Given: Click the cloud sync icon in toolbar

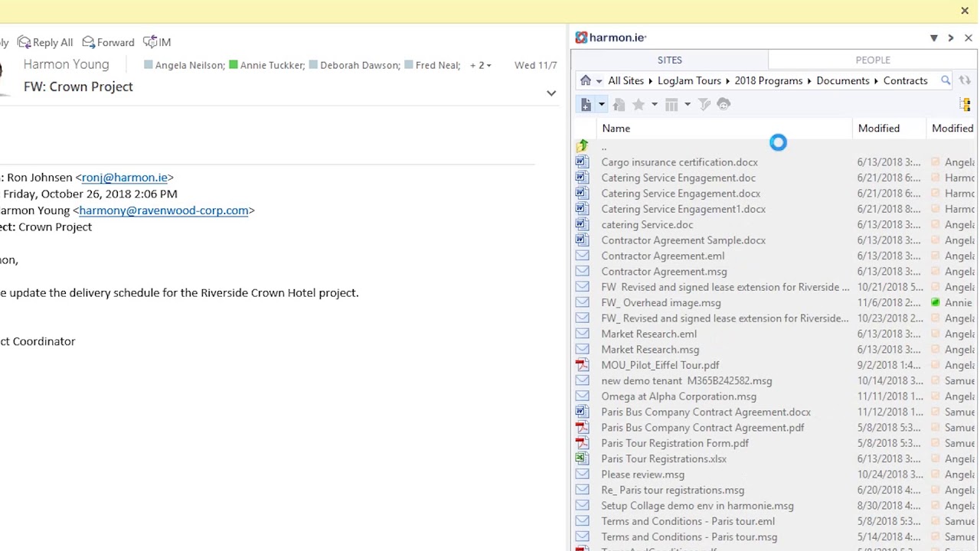Looking at the screenshot, I should tap(724, 104).
